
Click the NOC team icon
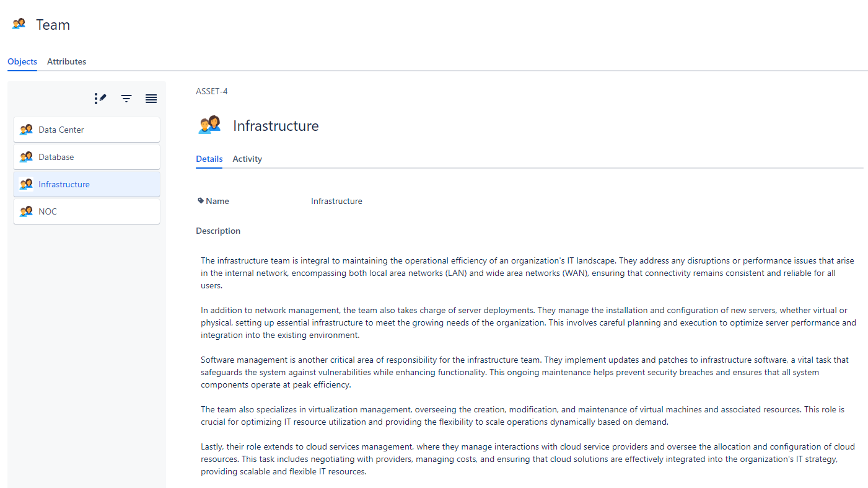click(x=26, y=211)
